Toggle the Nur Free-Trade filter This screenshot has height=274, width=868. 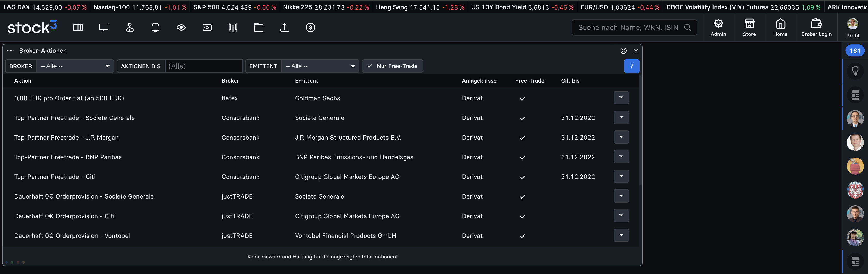pyautogui.click(x=392, y=66)
